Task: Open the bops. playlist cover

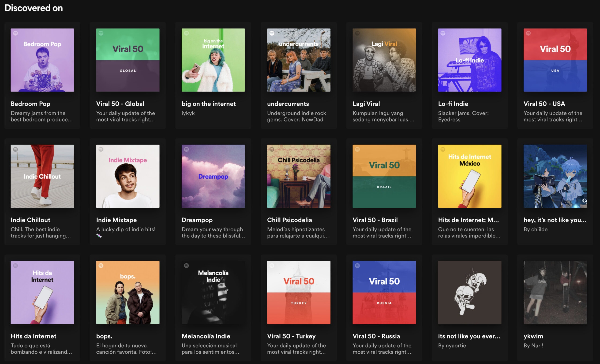Action: click(128, 293)
